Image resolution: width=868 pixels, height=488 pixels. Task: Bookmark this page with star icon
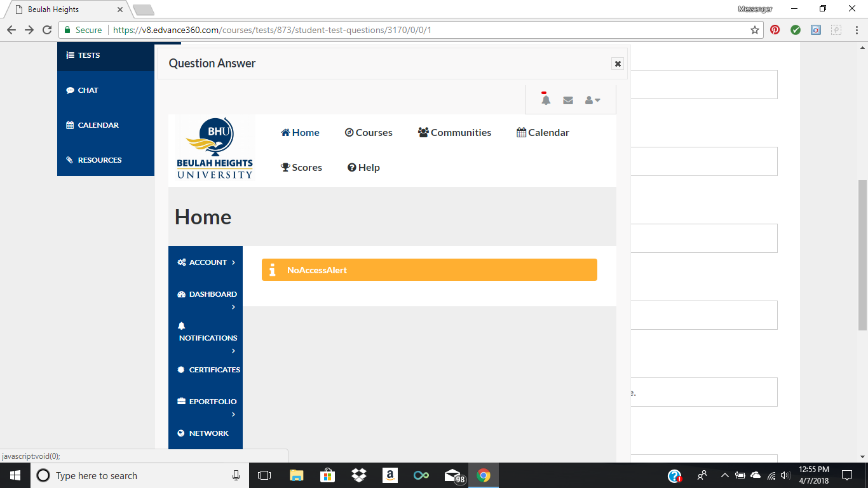[x=754, y=30]
